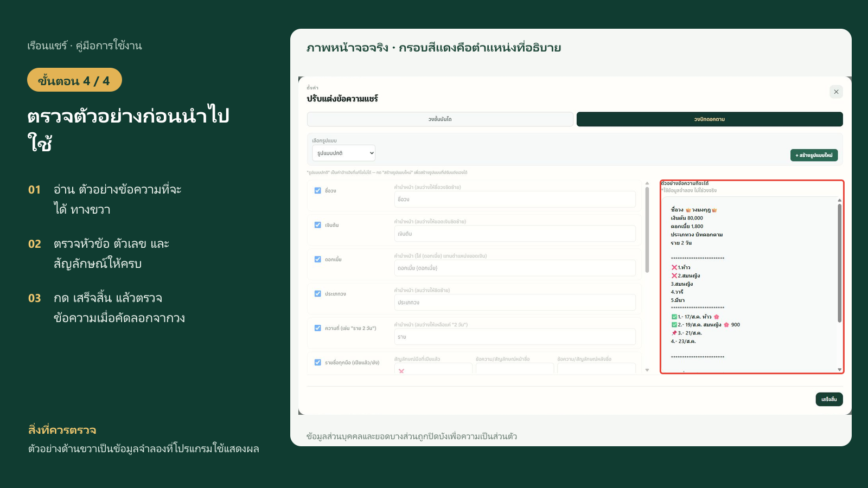Toggle the ประเภทวง checkbox

click(x=318, y=293)
